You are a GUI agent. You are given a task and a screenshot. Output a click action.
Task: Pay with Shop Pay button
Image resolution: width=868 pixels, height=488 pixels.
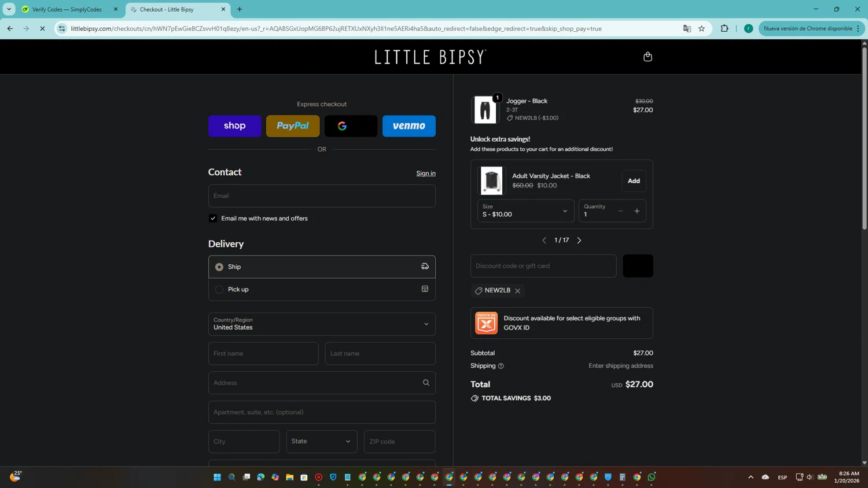click(235, 126)
